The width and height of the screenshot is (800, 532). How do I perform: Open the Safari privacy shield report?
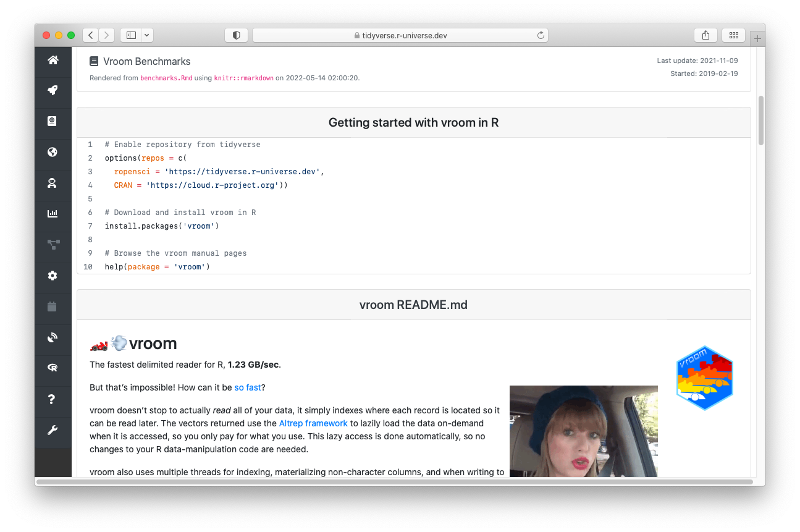click(236, 35)
